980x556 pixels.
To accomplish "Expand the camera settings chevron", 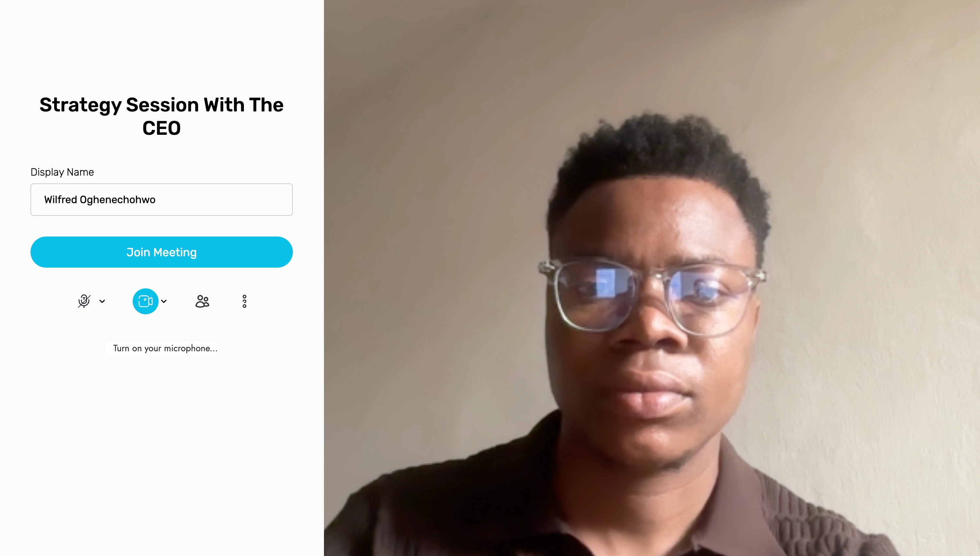I will click(x=164, y=301).
